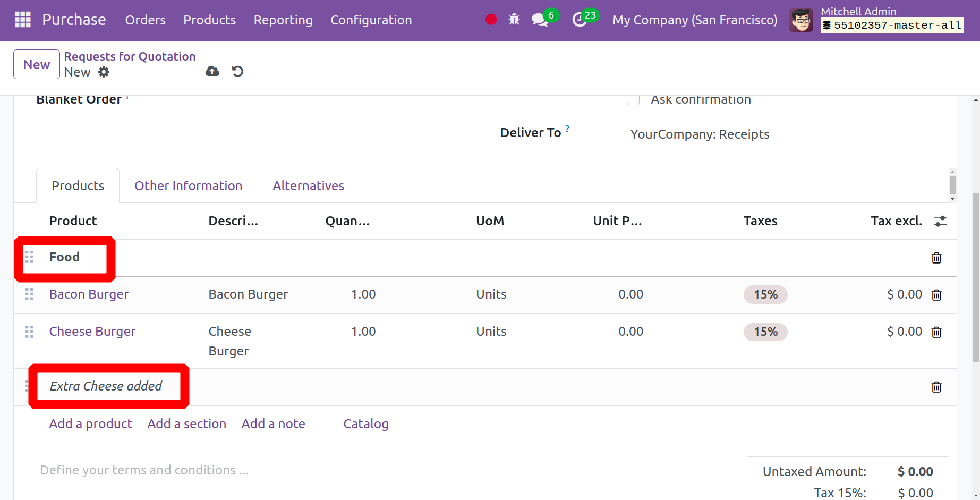Image resolution: width=980 pixels, height=500 pixels.
Task: Grab the Food section drag handle
Action: pyautogui.click(x=29, y=257)
